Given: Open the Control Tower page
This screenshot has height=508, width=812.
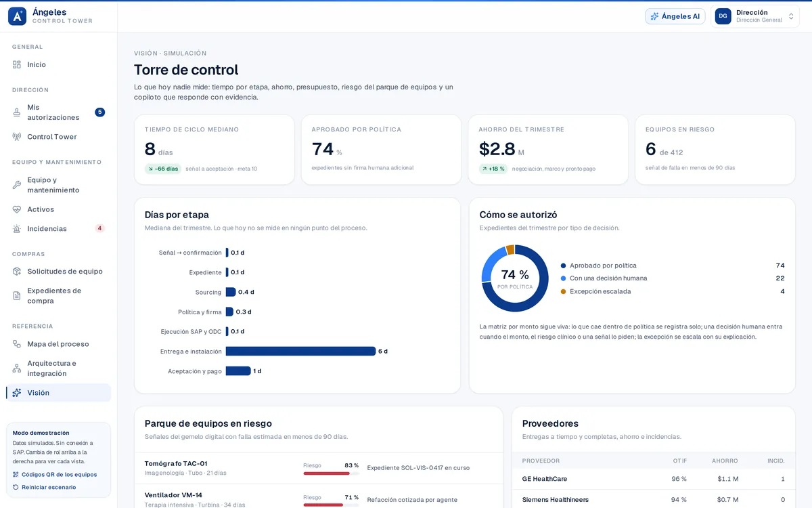Looking at the screenshot, I should pyautogui.click(x=58, y=137).
